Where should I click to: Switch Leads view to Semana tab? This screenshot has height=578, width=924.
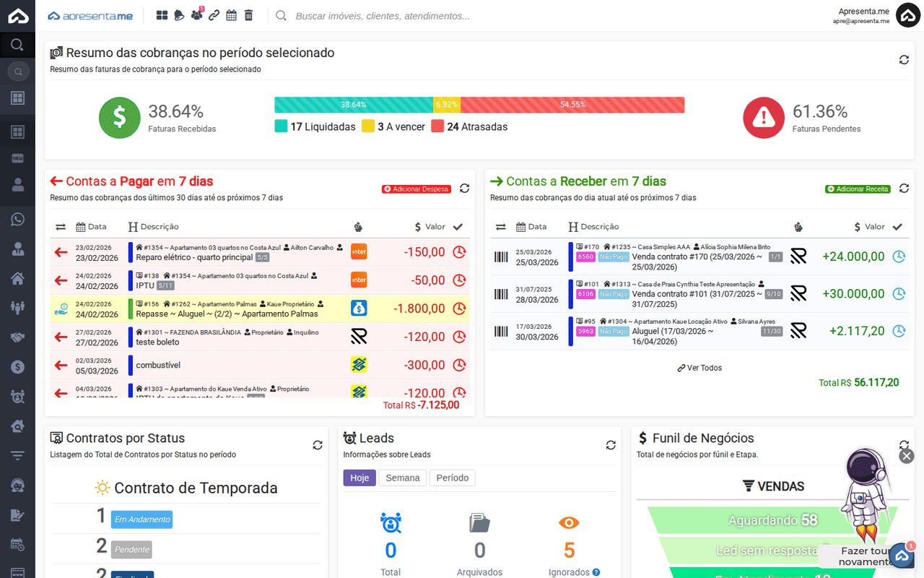point(402,478)
